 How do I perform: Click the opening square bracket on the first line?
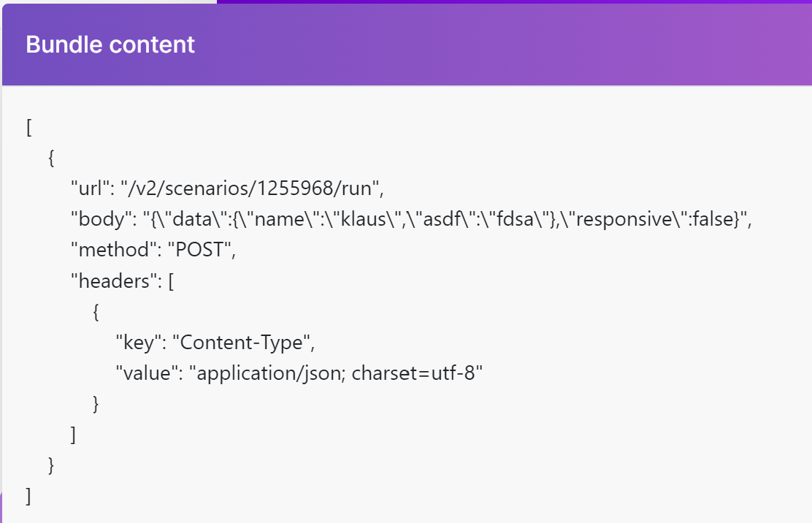coord(28,127)
